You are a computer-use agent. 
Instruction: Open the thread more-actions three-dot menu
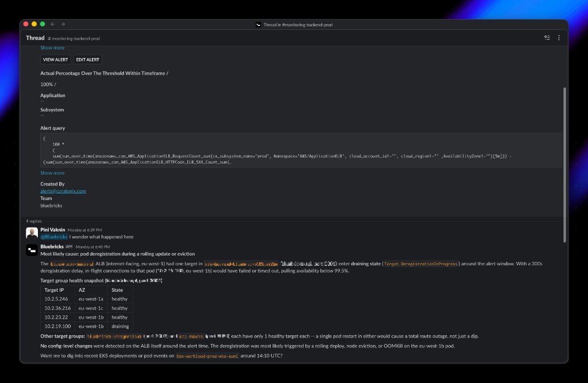click(559, 37)
